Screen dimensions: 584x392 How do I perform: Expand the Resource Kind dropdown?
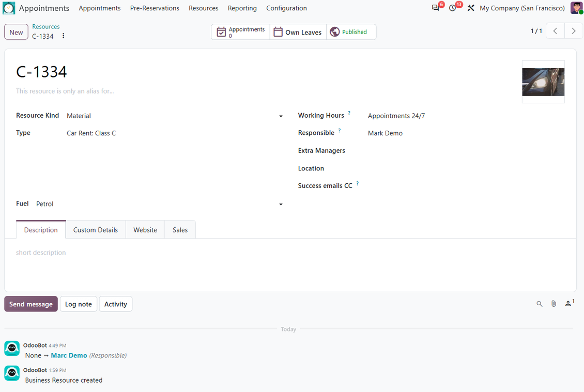[281, 116]
